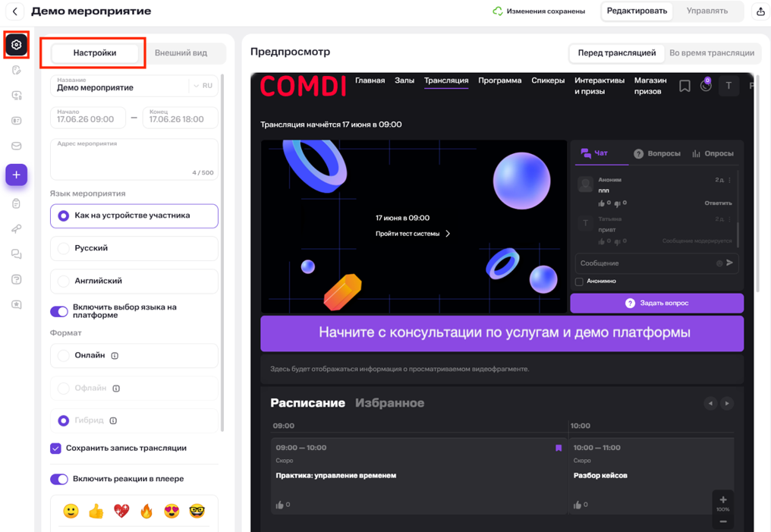
Task: Open the clipboard program sidebar icon
Action: 16,203
